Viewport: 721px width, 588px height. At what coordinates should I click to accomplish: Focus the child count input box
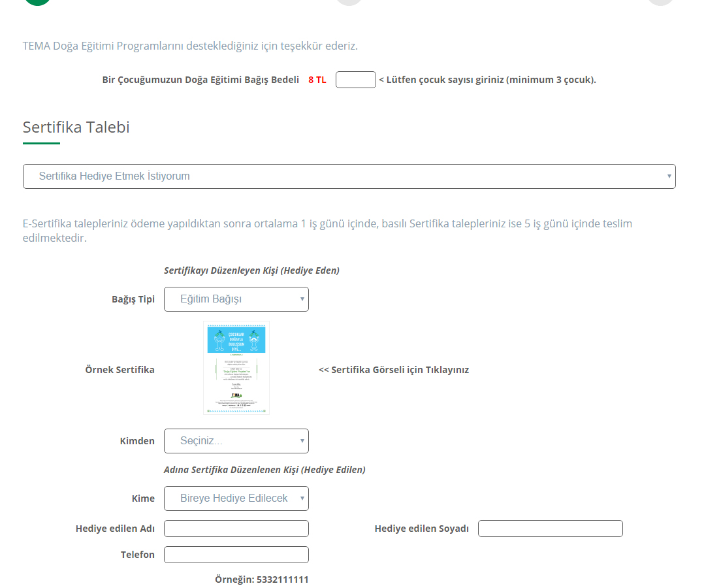[x=355, y=80]
